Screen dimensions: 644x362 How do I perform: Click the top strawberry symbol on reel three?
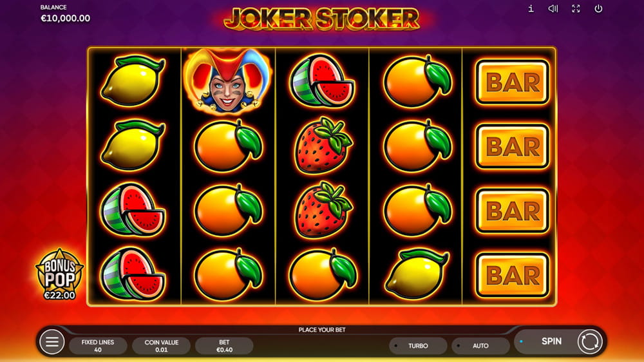[323, 146]
